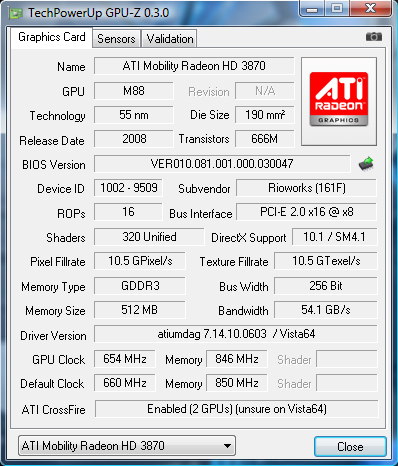Click the Bus Width value 256 Bit
This screenshot has width=398, height=466.
click(x=326, y=286)
